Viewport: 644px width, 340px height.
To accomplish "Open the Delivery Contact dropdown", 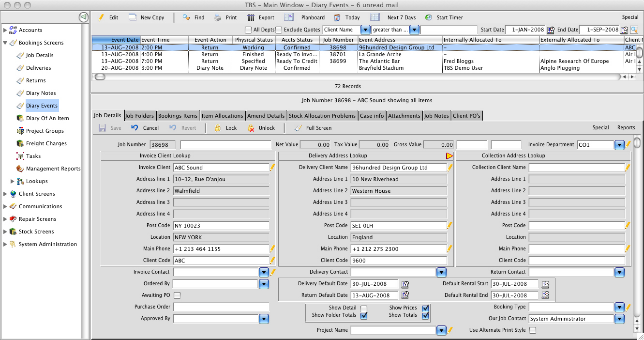I will point(441,272).
